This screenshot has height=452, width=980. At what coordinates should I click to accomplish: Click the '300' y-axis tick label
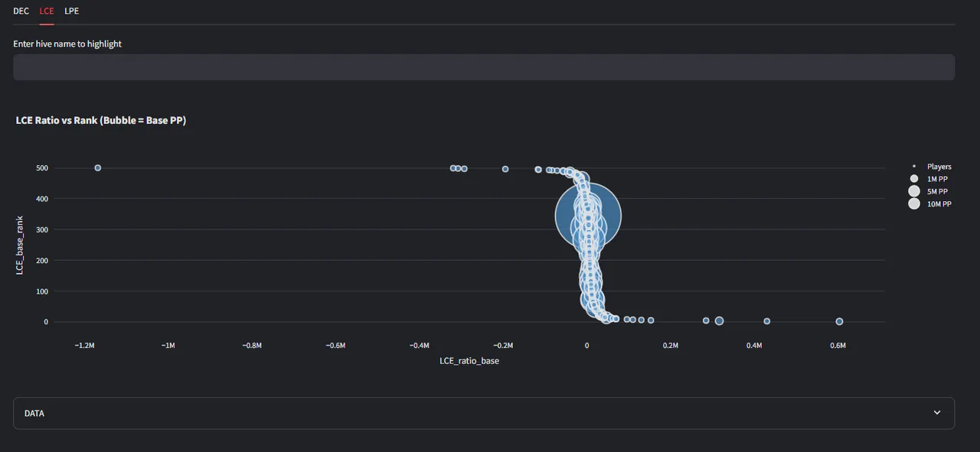(41, 229)
